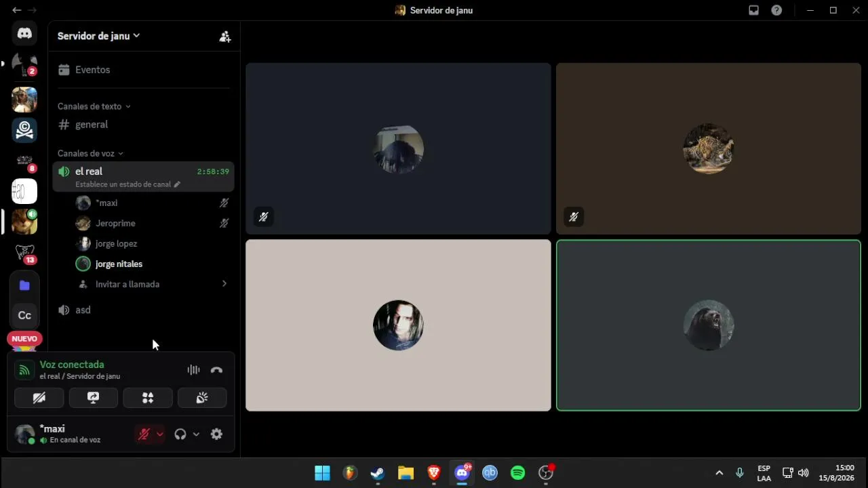The width and height of the screenshot is (868, 488).
Task: Click the Voz conectada status text
Action: tap(72, 365)
